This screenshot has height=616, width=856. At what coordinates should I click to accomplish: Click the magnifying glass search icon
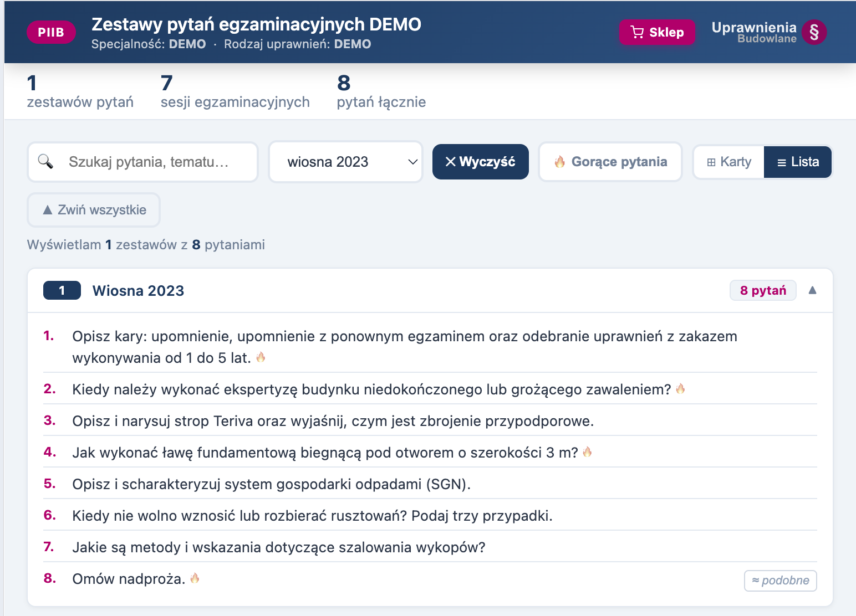(x=45, y=162)
